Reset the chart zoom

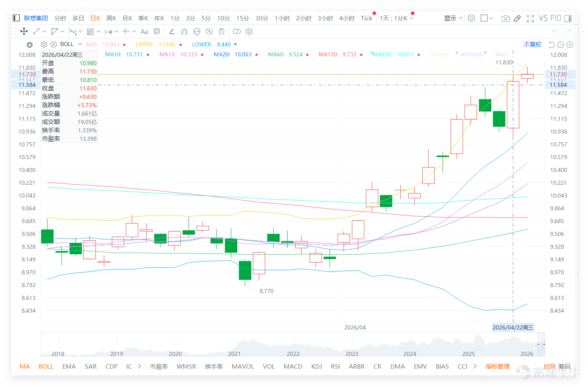coord(552,44)
